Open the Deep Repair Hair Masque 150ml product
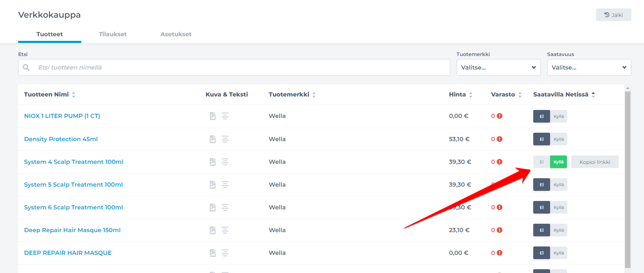This screenshot has width=644, height=273. point(72,230)
